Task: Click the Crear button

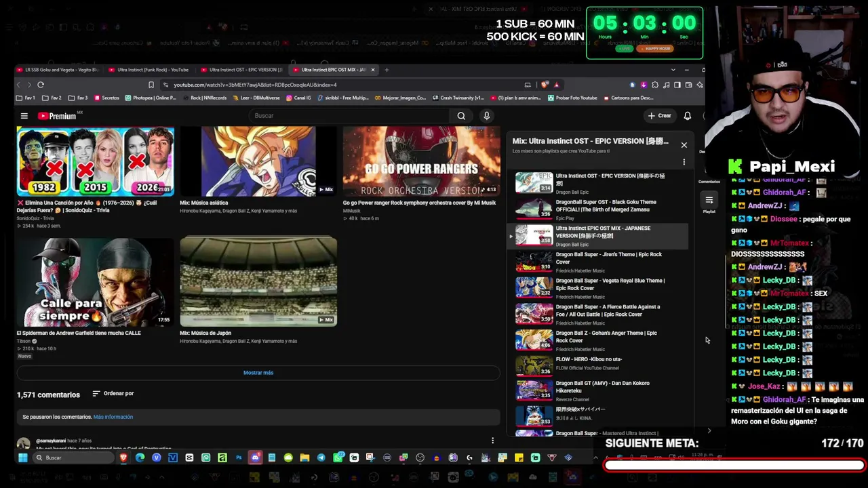Action: click(659, 116)
